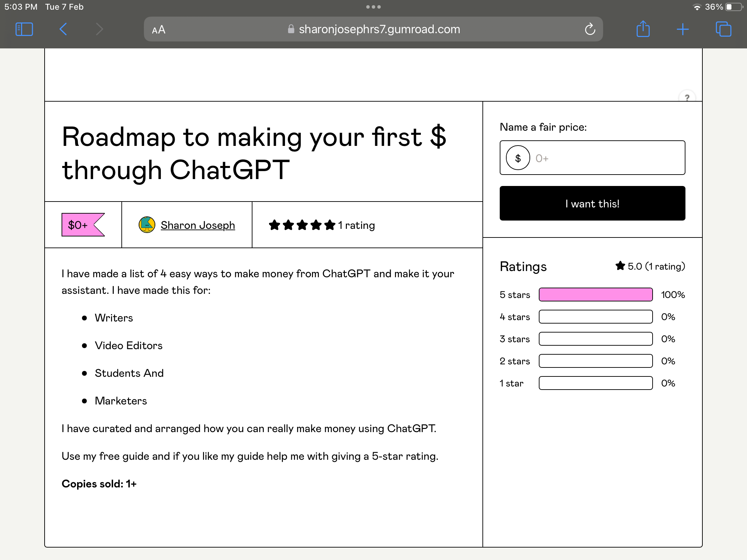Click the Marketers bullet item
Screen dimensions: 747x560
coord(121,401)
